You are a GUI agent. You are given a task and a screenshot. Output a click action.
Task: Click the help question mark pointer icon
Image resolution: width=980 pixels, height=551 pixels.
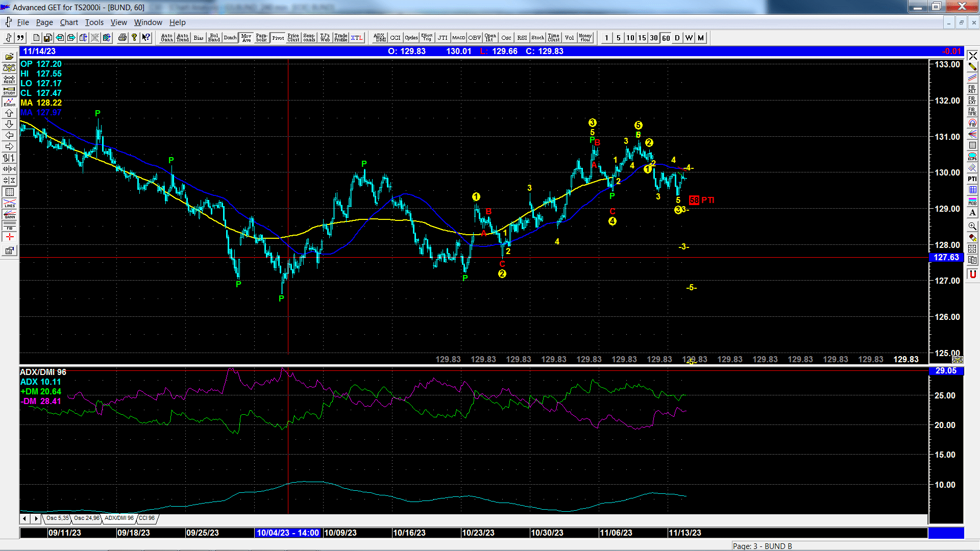tap(146, 38)
